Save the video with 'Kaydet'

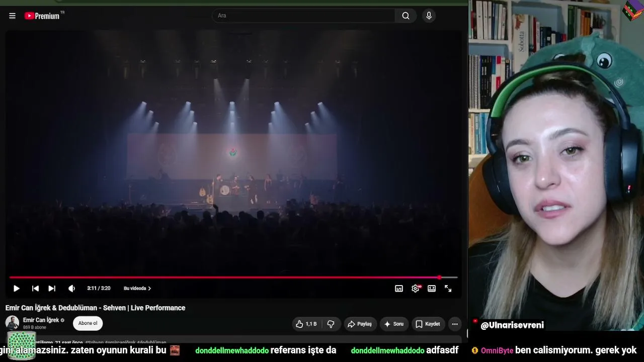(428, 324)
